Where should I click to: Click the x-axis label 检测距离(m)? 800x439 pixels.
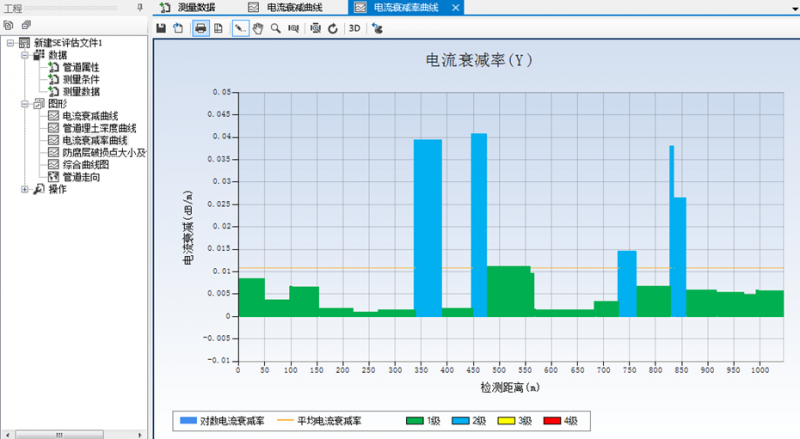coord(510,387)
